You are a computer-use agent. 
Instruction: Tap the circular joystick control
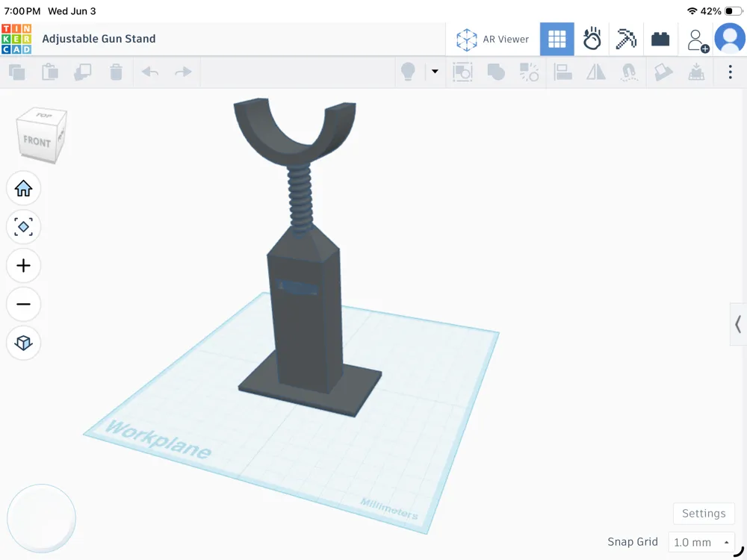(41, 519)
